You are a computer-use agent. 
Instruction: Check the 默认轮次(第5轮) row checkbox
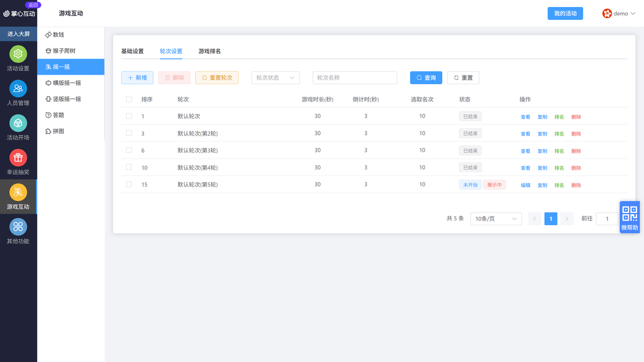coord(129,184)
